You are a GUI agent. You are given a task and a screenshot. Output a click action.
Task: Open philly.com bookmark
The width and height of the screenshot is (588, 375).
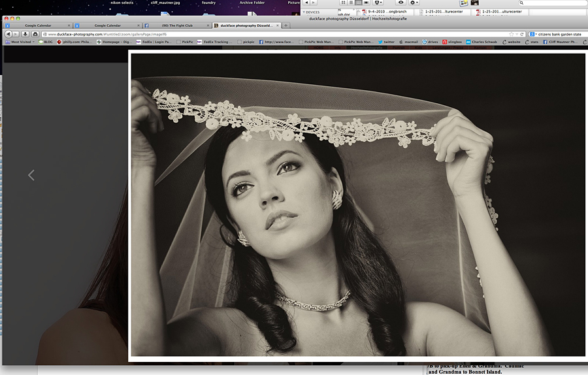click(x=74, y=42)
